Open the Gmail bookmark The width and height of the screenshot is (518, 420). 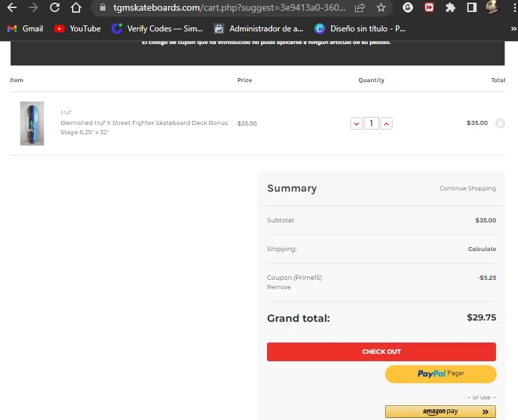(25, 29)
